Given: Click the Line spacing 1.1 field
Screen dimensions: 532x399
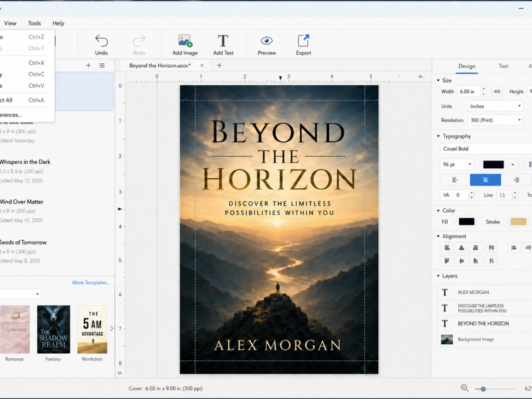Looking at the screenshot, I should coord(504,195).
